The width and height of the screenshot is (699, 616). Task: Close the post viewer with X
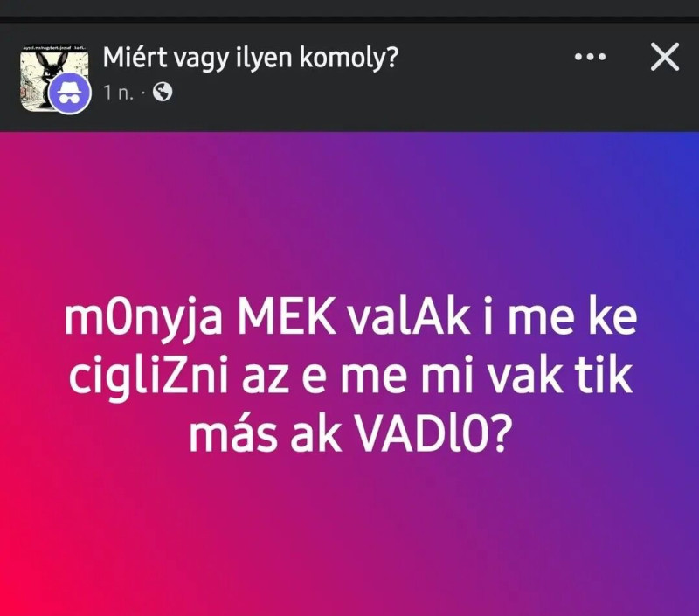click(x=665, y=57)
